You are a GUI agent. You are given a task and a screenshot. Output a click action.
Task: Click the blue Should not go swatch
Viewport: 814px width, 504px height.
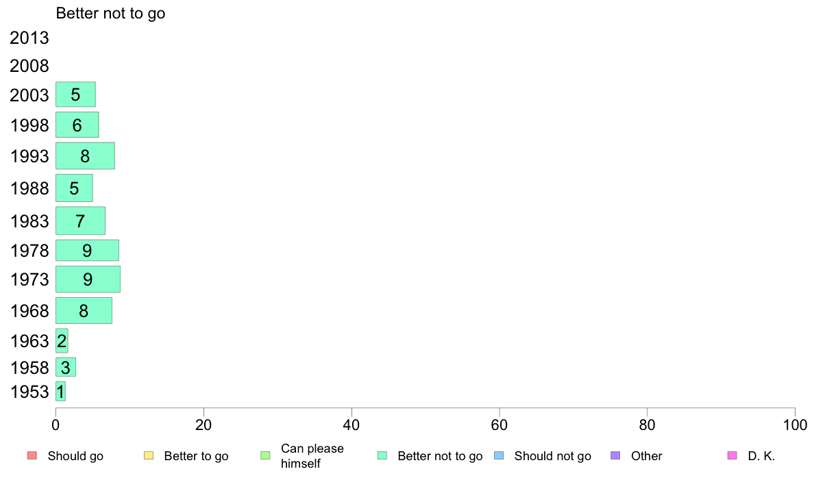(x=499, y=456)
